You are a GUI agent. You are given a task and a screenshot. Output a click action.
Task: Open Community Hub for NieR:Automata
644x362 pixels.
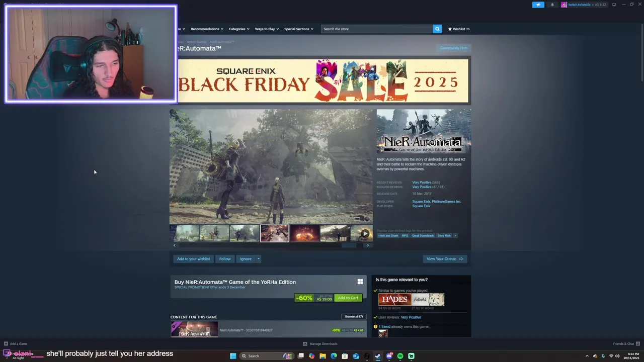click(x=454, y=48)
